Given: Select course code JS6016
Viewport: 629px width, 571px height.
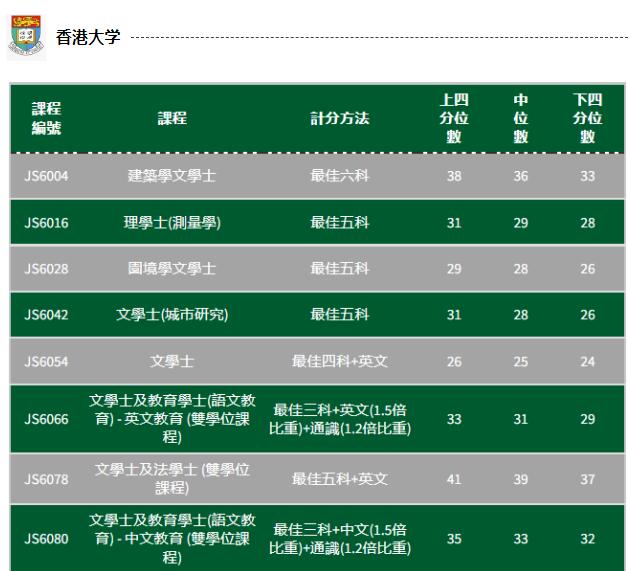Looking at the screenshot, I should coord(46,222).
